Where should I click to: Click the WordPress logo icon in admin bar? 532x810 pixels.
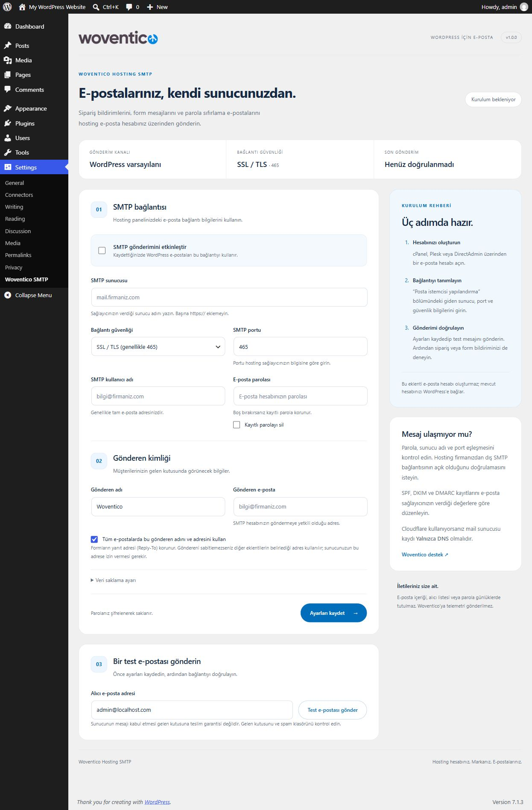7,7
